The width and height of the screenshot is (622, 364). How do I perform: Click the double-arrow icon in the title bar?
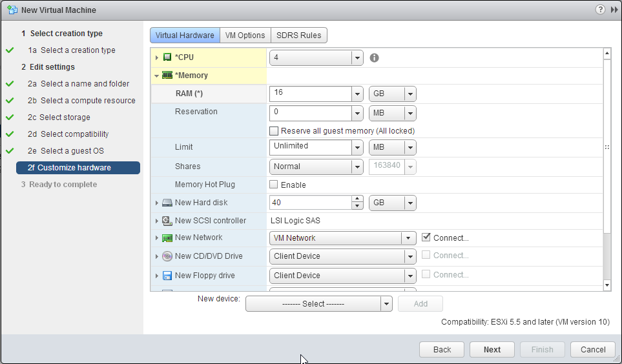[614, 10]
